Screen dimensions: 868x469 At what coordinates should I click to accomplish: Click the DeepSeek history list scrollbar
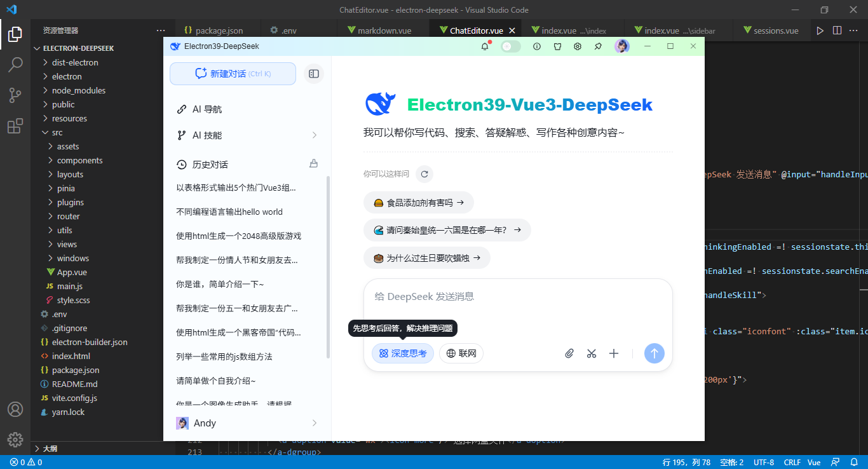click(328, 267)
